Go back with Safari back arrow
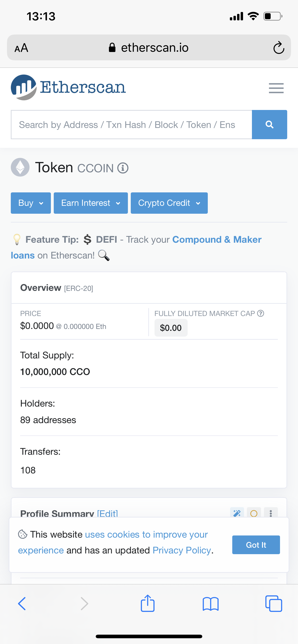Screen dimensions: 298x644 pos(22,604)
